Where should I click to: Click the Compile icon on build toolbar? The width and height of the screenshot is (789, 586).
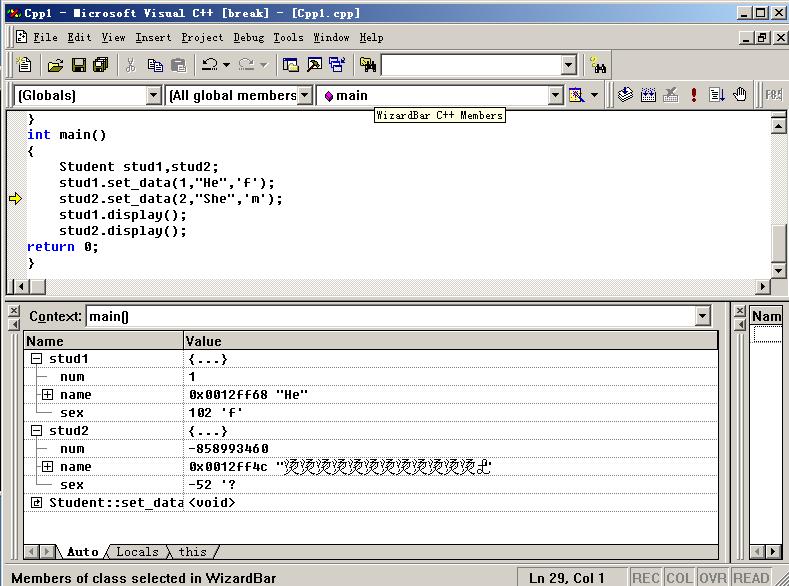[x=625, y=95]
